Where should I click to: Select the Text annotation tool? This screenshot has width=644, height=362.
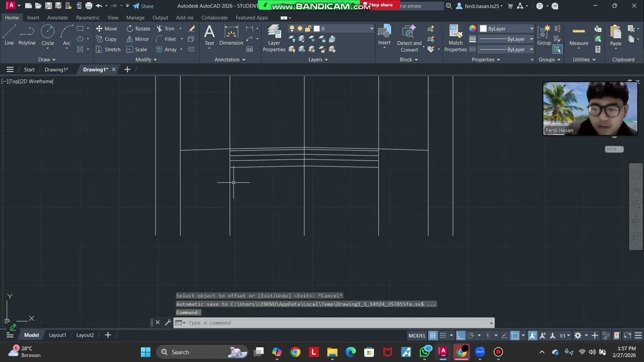point(209,35)
